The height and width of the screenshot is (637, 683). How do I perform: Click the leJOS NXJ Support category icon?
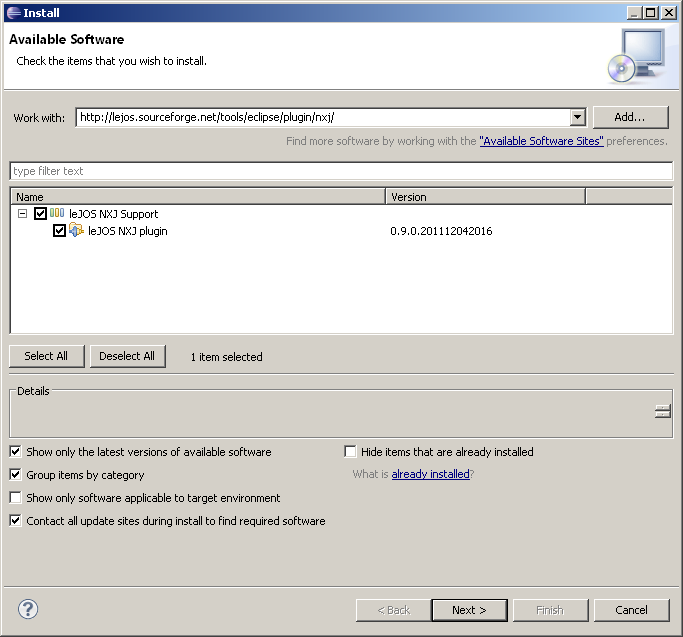[57, 213]
